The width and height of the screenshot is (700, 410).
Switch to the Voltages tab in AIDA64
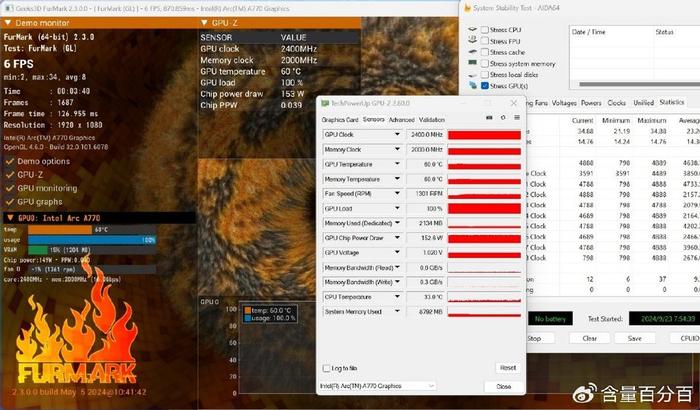[x=564, y=103]
